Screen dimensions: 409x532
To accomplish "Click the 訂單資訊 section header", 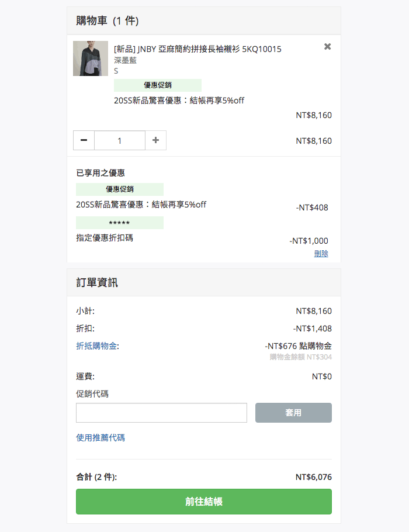I will click(97, 282).
